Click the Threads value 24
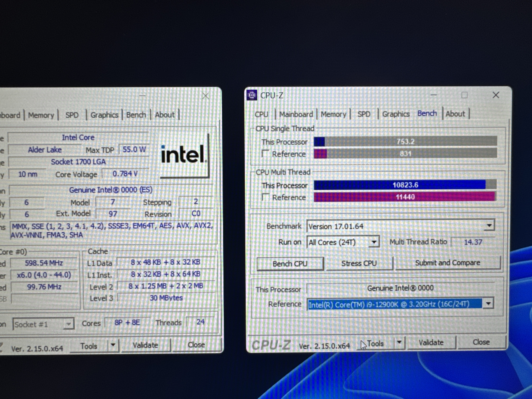Image resolution: width=532 pixels, height=399 pixels. (x=201, y=322)
